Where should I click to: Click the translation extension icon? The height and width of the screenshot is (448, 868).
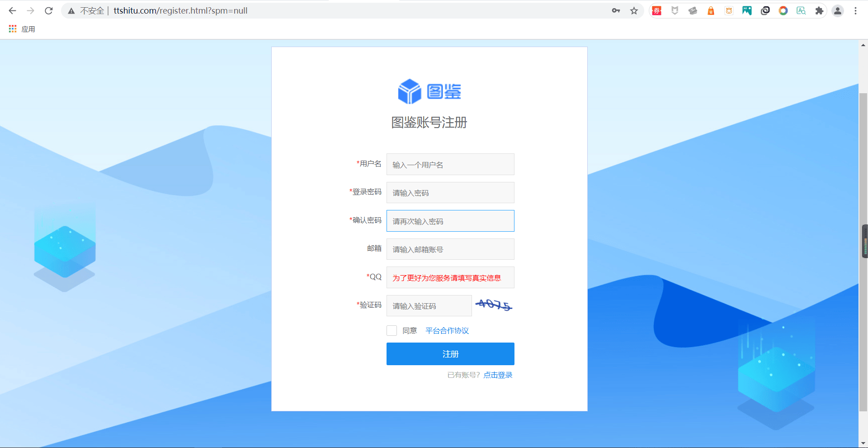[801, 10]
